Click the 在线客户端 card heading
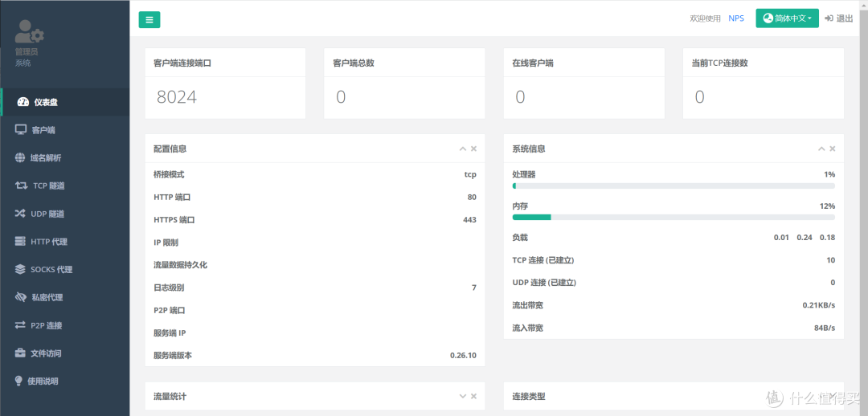The width and height of the screenshot is (868, 416). (533, 63)
